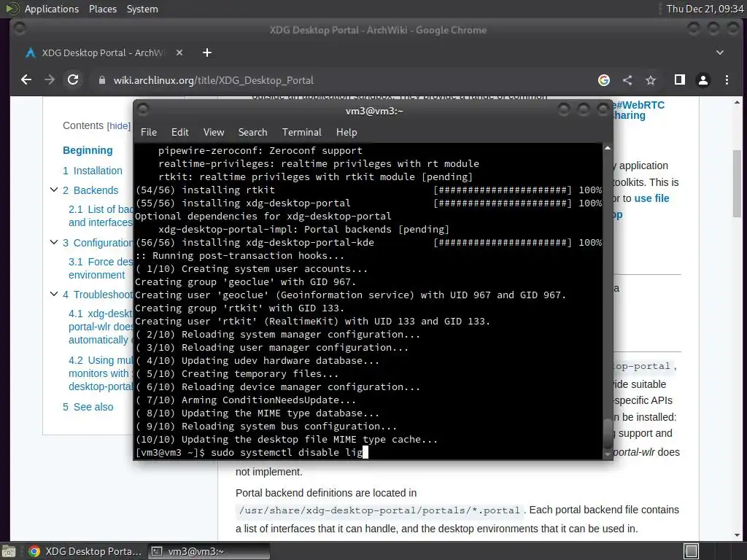Open terminal View menu
Viewport: 747px width, 560px height.
[214, 132]
